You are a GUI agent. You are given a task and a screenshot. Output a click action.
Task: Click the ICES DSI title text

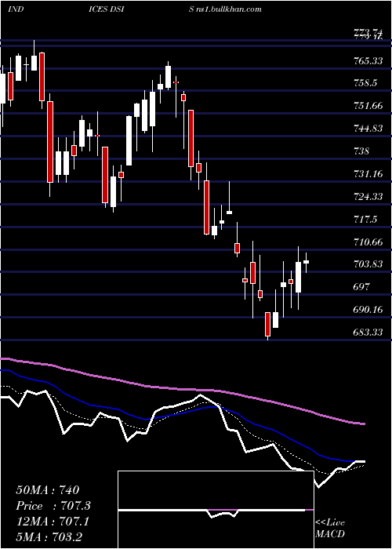[106, 9]
